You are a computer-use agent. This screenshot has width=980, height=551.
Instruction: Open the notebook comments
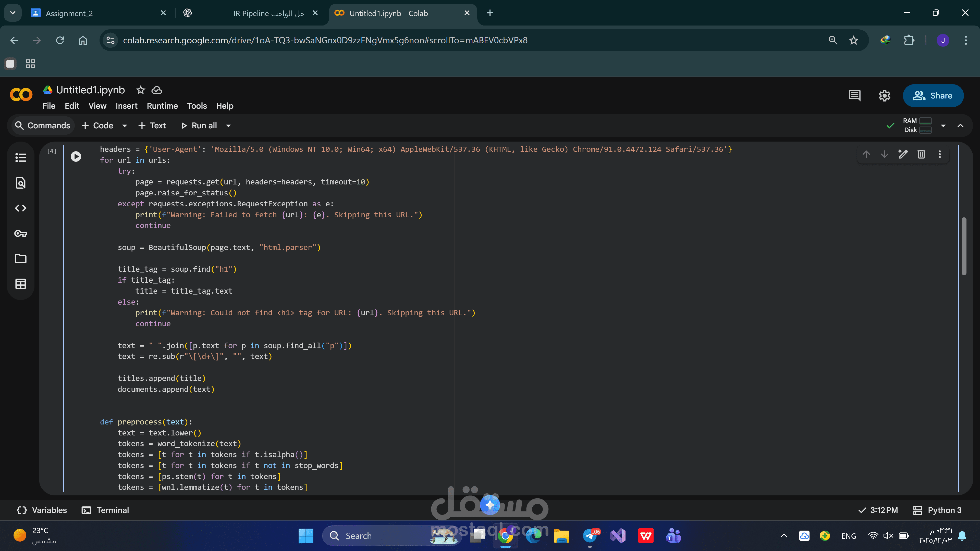click(854, 95)
